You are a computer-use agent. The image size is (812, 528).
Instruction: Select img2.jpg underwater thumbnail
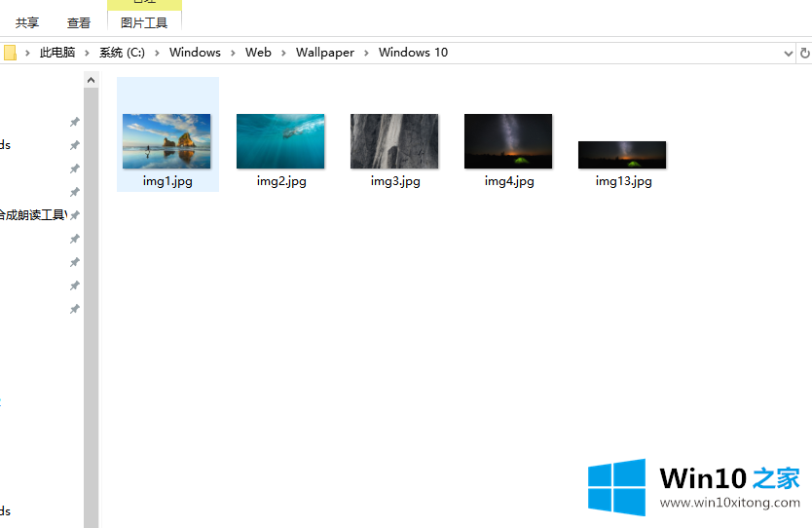(280, 141)
